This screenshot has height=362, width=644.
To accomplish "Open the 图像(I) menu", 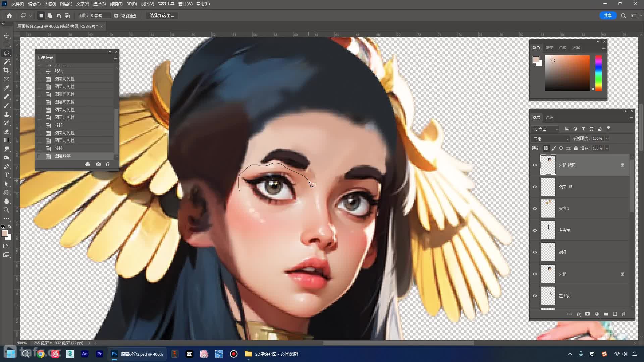I will (50, 4).
